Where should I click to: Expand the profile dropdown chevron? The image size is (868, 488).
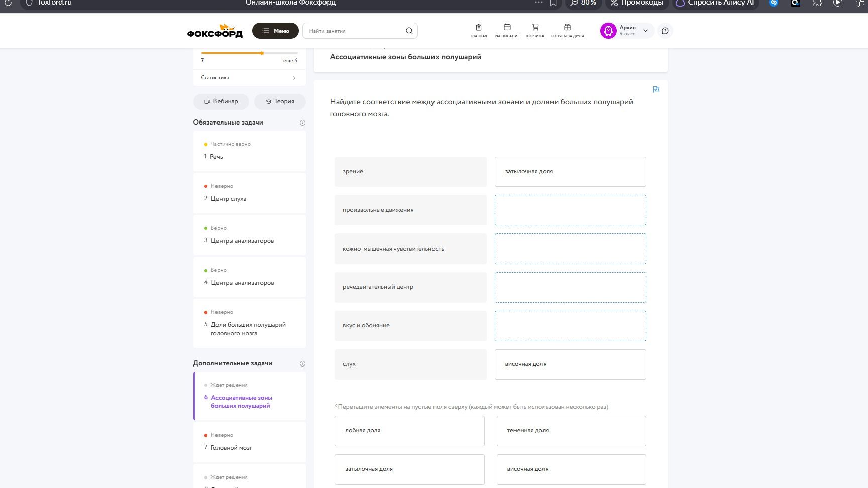coord(646,31)
